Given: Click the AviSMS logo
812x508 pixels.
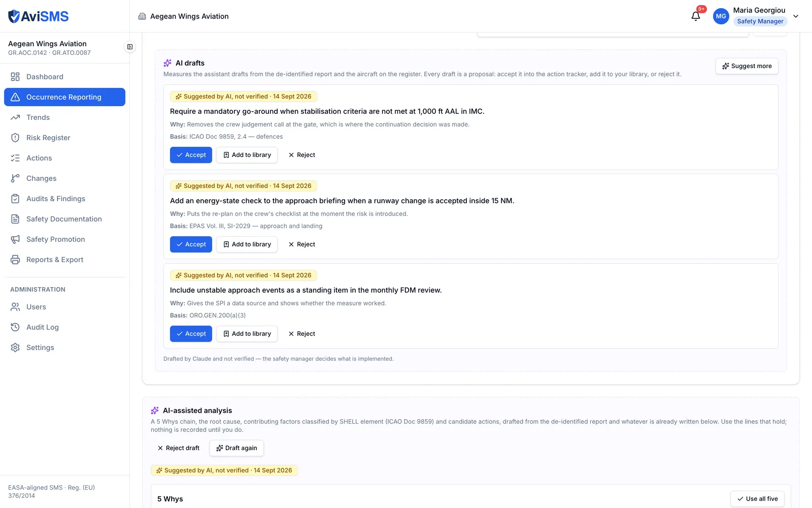Looking at the screenshot, I should tap(39, 16).
